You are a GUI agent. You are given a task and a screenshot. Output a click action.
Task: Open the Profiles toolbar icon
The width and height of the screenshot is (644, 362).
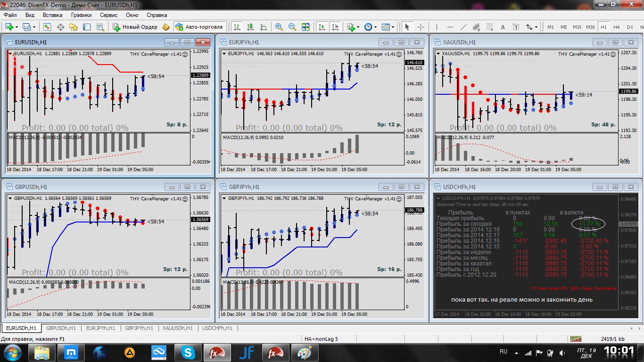26,27
